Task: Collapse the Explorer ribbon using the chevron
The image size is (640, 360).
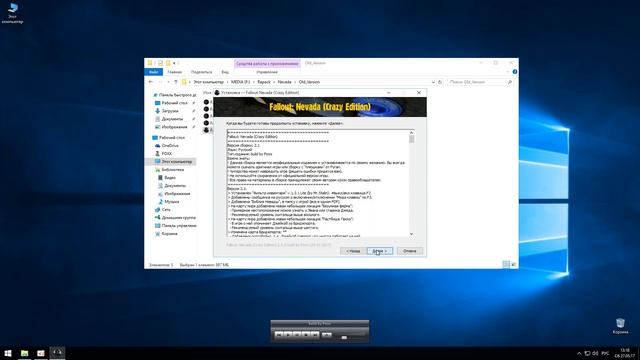Action: click(x=507, y=72)
